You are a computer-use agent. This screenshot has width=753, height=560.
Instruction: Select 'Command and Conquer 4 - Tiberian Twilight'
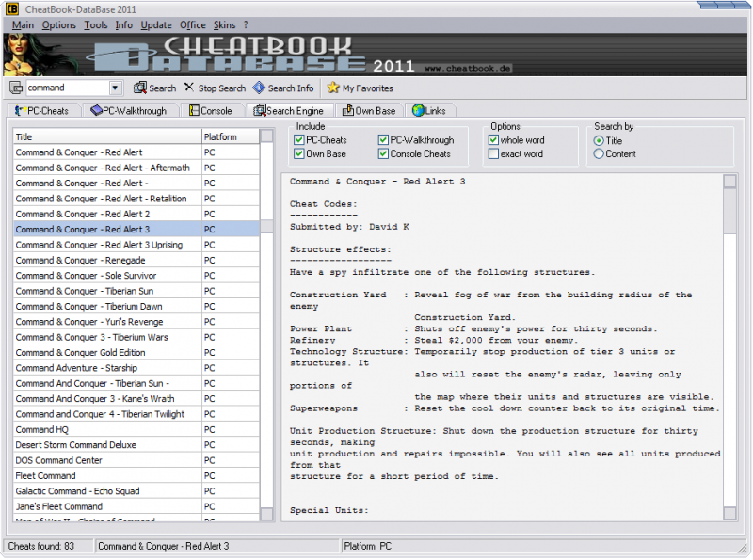pyautogui.click(x=136, y=413)
